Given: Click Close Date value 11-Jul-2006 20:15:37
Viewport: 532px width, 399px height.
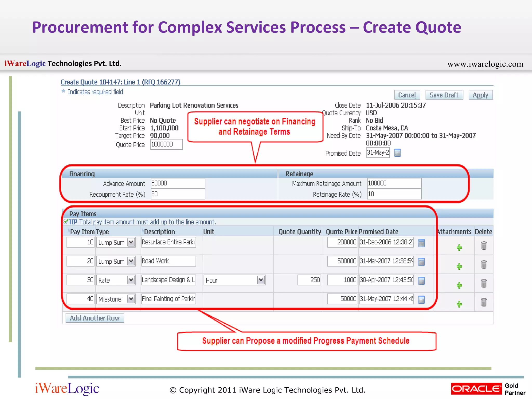Looking at the screenshot, I should 396,105.
